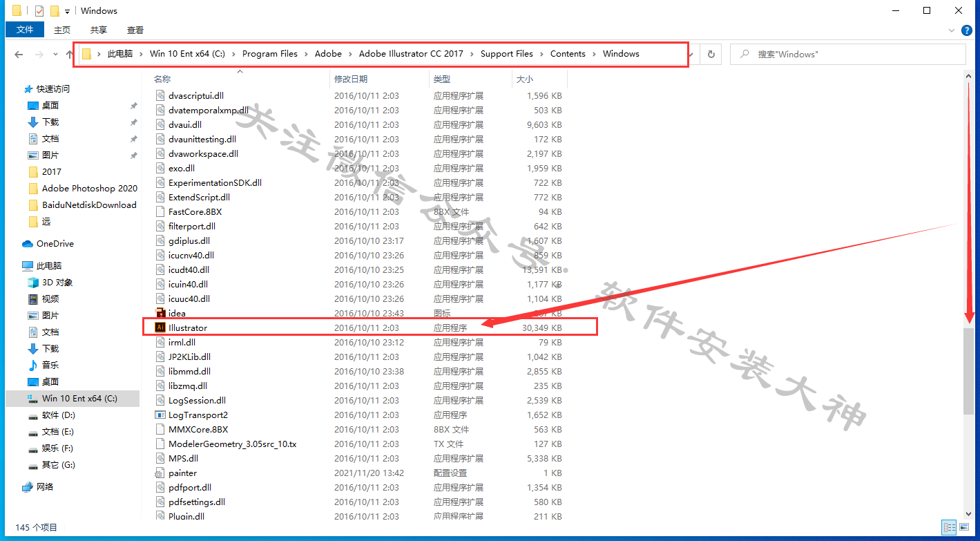Select the MMXCore.8BX file icon
980x541 pixels.
pyautogui.click(x=160, y=429)
